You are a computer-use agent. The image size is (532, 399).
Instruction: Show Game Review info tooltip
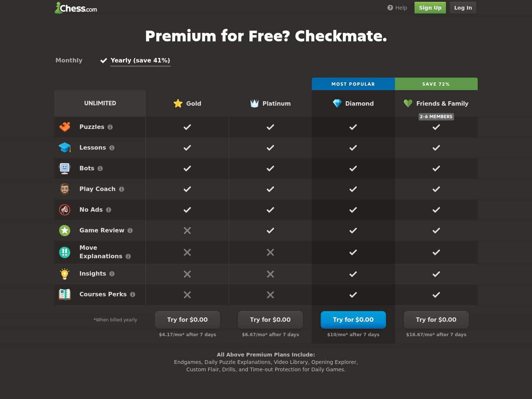coord(130,231)
